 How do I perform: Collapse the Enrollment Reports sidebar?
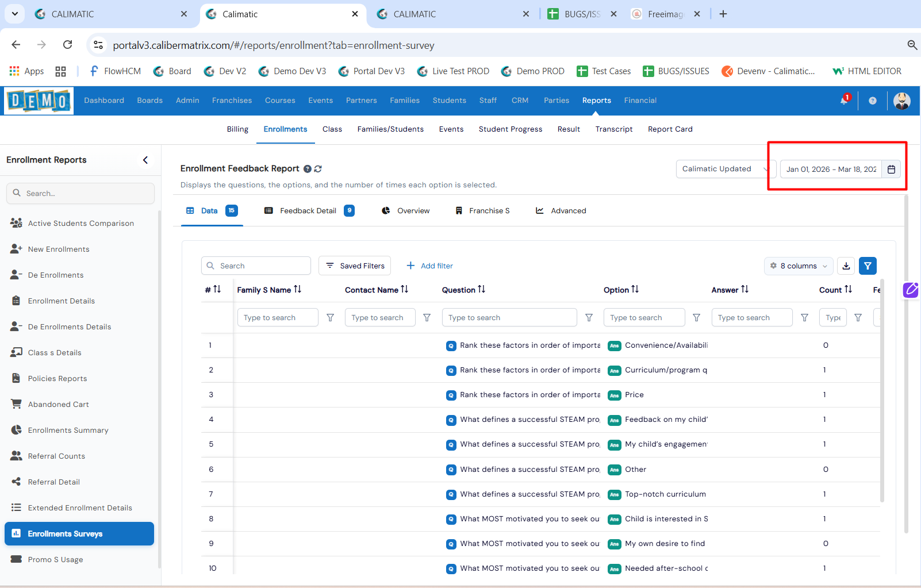(145, 160)
